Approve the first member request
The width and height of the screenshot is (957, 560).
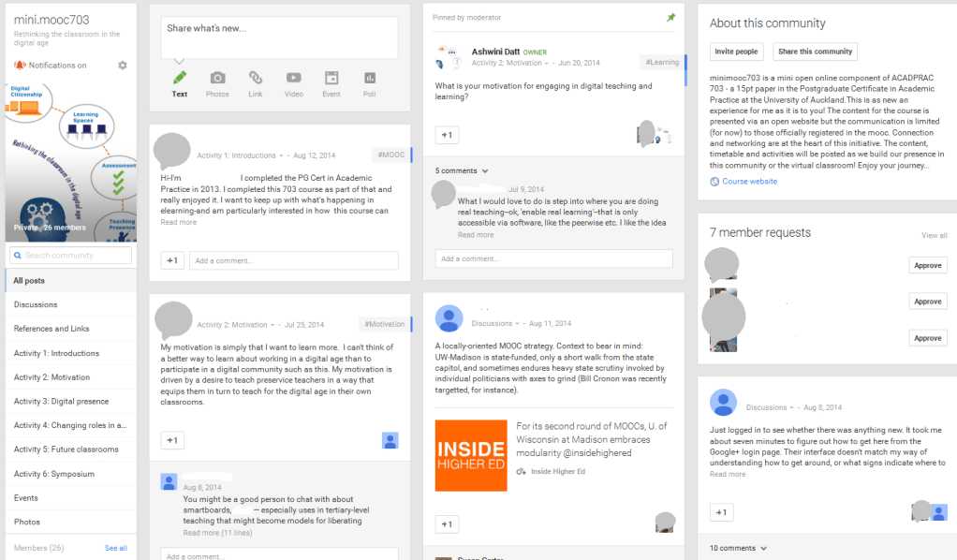(x=927, y=266)
